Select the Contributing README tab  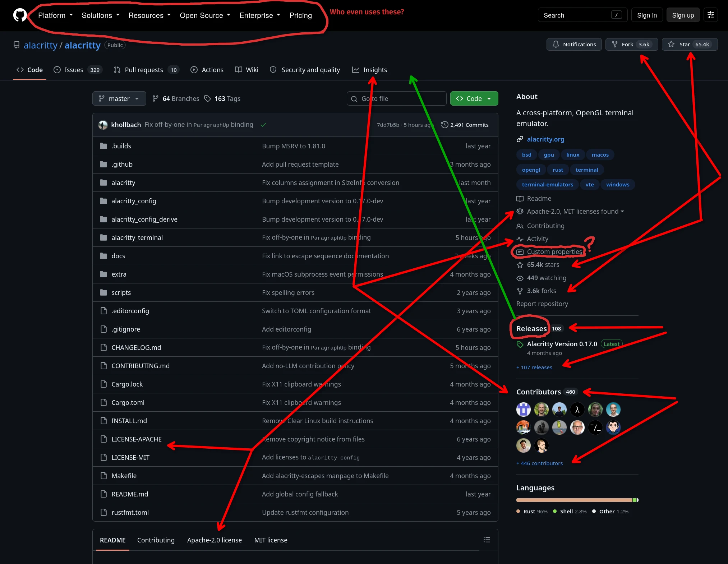tap(156, 540)
